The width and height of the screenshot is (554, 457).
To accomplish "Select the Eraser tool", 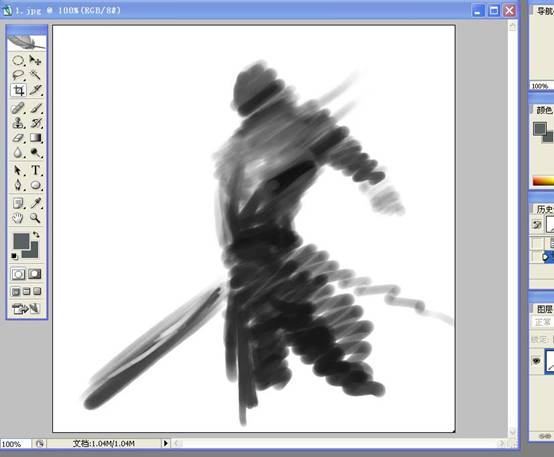I will 18,138.
